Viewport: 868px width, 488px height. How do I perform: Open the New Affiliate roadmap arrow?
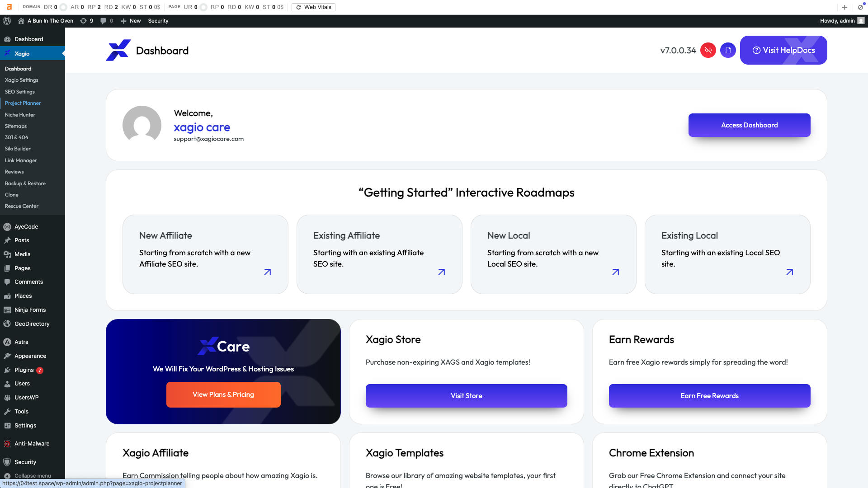(268, 272)
